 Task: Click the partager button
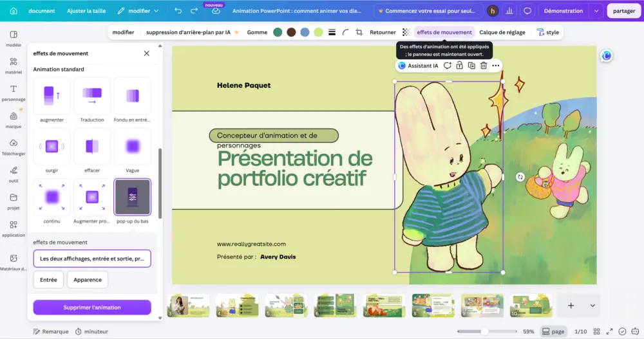(624, 11)
